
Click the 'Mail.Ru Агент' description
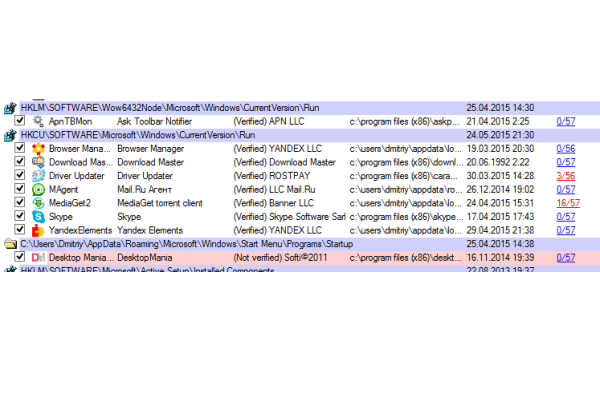click(x=145, y=189)
